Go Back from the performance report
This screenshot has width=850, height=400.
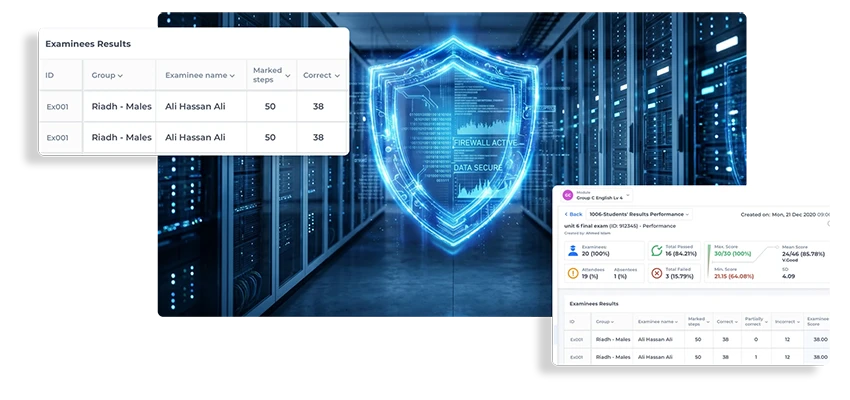coord(573,215)
